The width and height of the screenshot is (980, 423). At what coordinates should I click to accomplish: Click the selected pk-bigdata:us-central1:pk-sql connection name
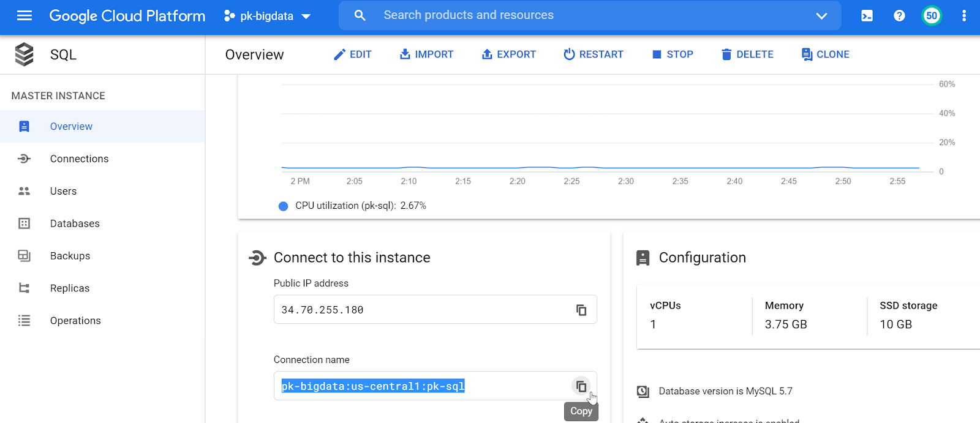pos(373,386)
